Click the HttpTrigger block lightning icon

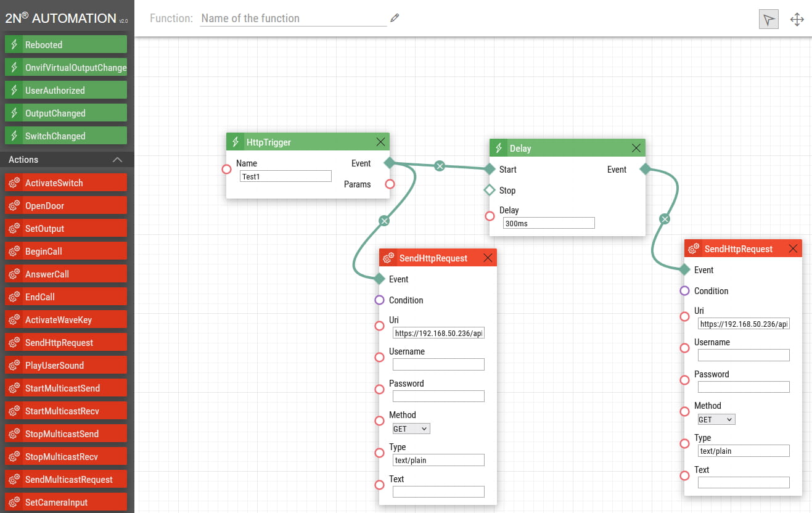[x=236, y=142]
